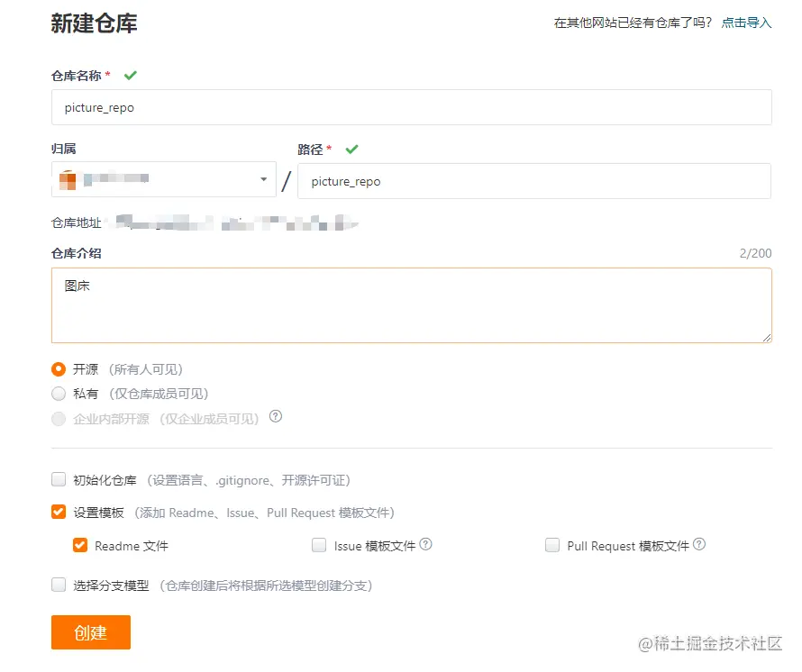Enable the 选择分支模型 checkbox
Image resolution: width=802 pixels, height=672 pixels.
(59, 585)
